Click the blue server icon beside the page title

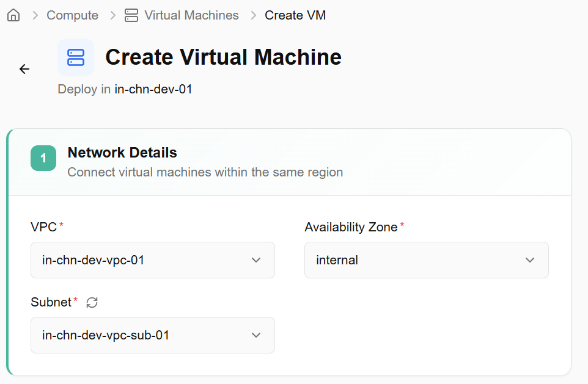(76, 57)
